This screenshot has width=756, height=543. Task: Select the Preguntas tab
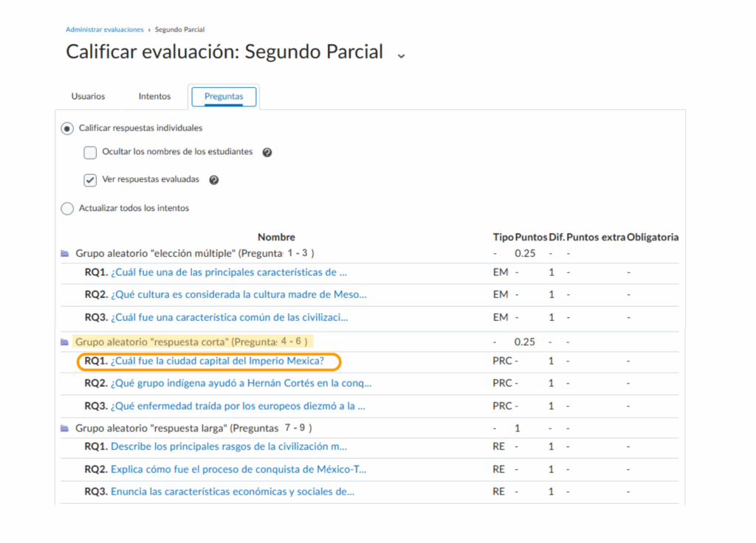224,97
